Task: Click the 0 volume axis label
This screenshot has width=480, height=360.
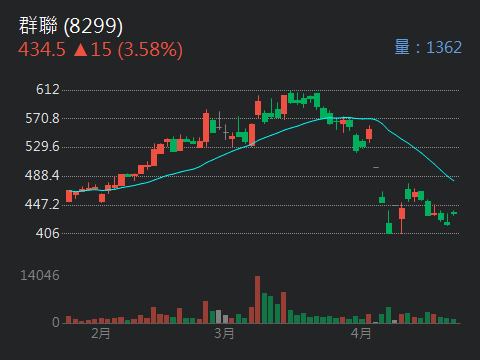Action: tap(56, 322)
